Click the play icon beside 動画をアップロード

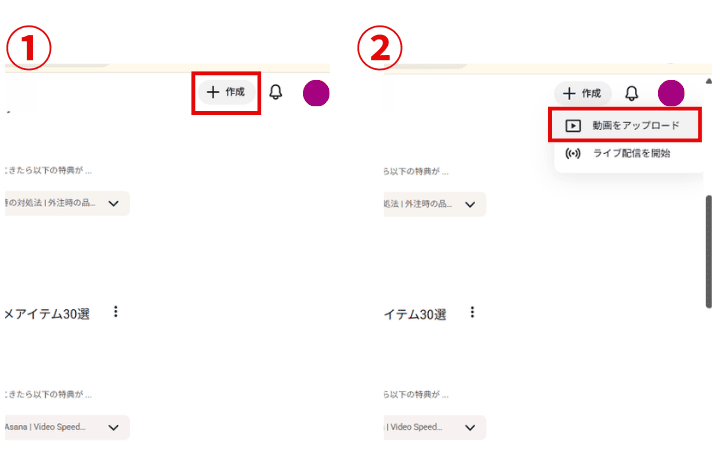click(x=573, y=126)
